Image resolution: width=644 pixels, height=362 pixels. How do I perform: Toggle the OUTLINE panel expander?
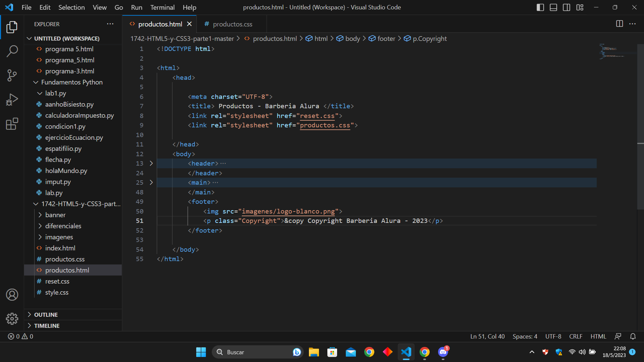[x=30, y=315]
